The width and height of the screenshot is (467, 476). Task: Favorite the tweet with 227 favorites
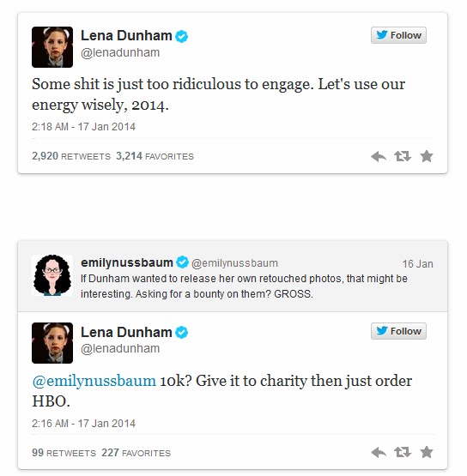(x=427, y=452)
